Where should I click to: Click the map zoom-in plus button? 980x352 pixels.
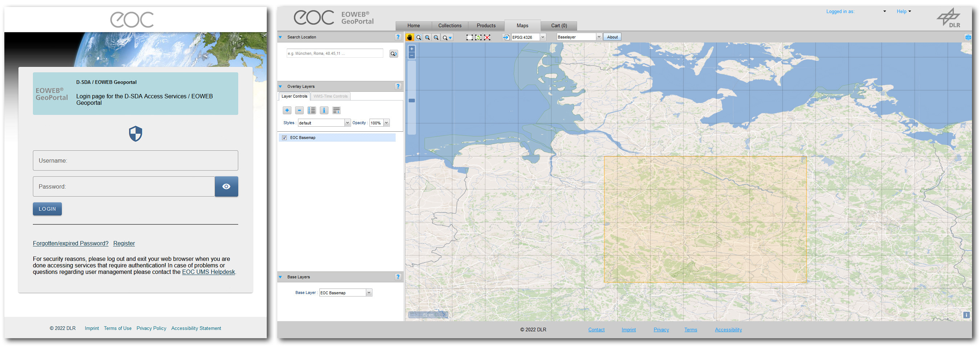(x=412, y=49)
